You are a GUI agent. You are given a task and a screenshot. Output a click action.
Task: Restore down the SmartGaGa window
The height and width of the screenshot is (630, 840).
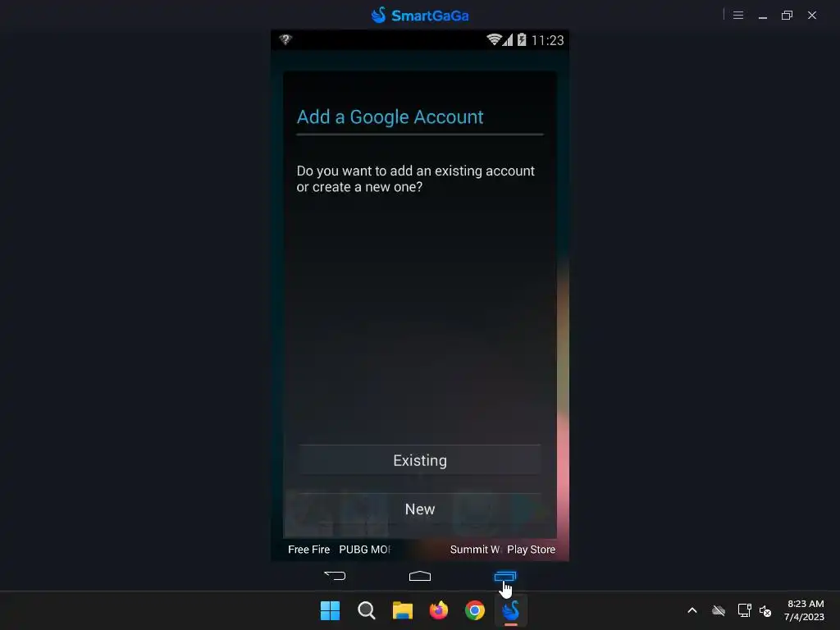pyautogui.click(x=787, y=15)
